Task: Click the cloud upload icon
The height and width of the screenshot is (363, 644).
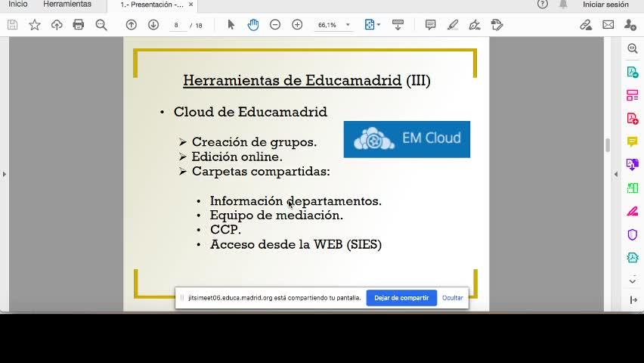Action: pos(57,25)
